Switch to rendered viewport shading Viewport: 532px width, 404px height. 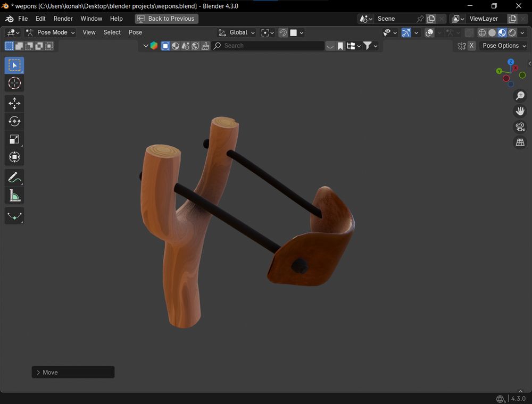(512, 32)
